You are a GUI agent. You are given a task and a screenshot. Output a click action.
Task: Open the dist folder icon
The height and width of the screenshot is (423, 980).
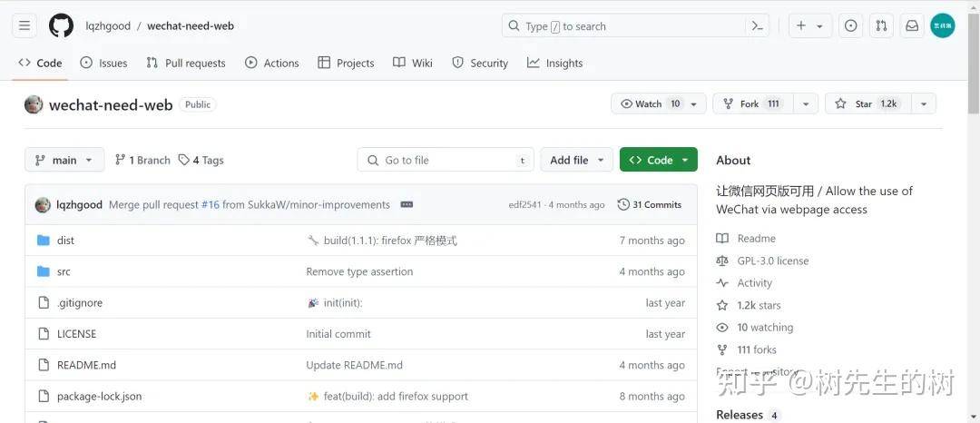click(x=44, y=241)
